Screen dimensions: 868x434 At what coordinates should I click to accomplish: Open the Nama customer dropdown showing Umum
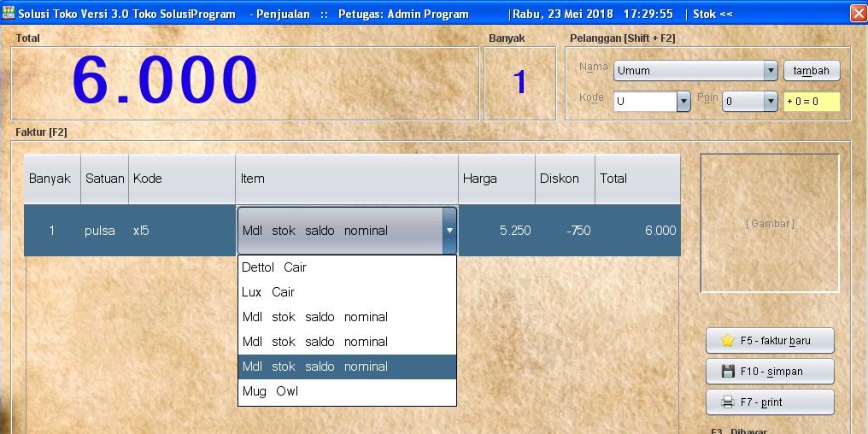pos(770,71)
